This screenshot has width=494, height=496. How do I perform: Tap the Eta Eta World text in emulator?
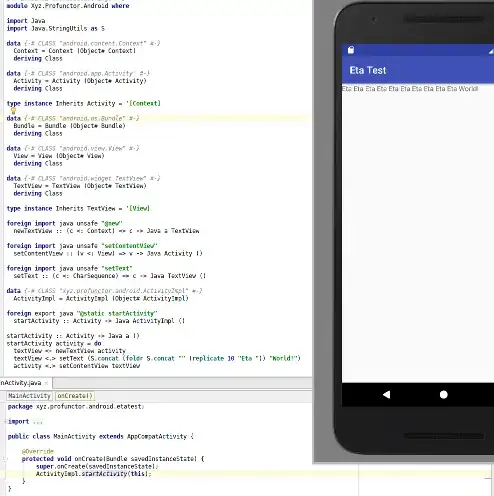[410, 89]
